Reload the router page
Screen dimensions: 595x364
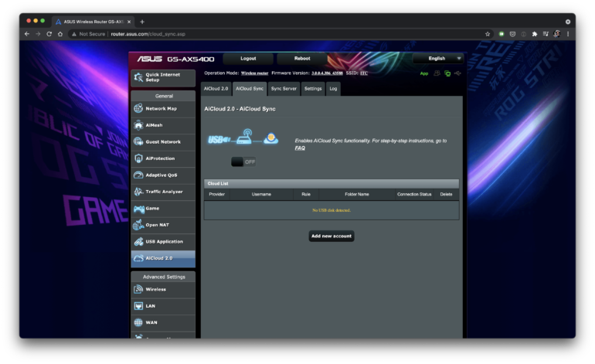point(49,34)
